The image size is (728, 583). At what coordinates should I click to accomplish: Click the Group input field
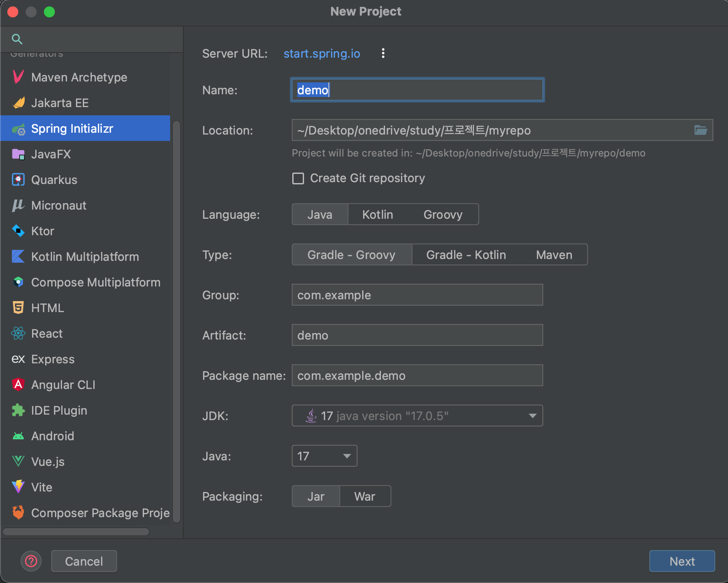pyautogui.click(x=418, y=295)
